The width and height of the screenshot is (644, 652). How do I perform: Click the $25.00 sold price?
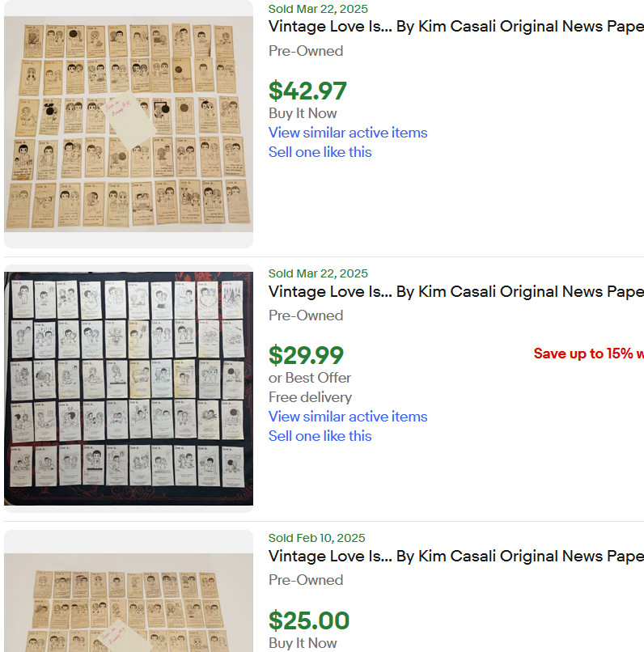(x=308, y=620)
